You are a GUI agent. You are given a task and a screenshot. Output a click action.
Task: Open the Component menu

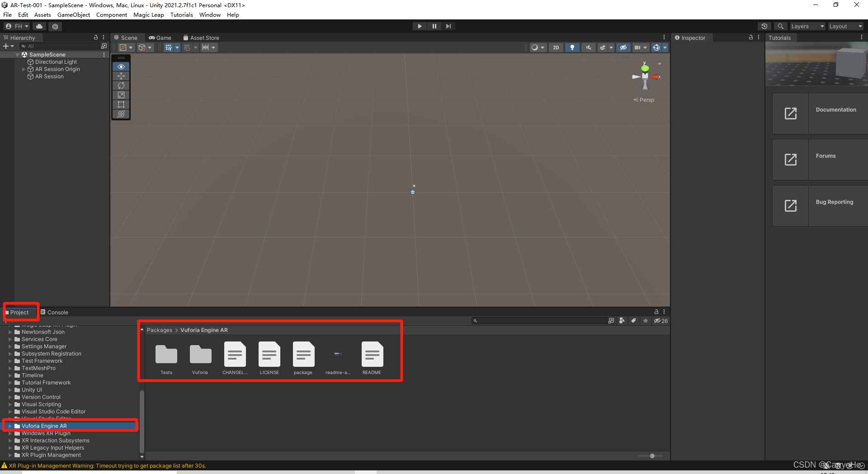112,15
